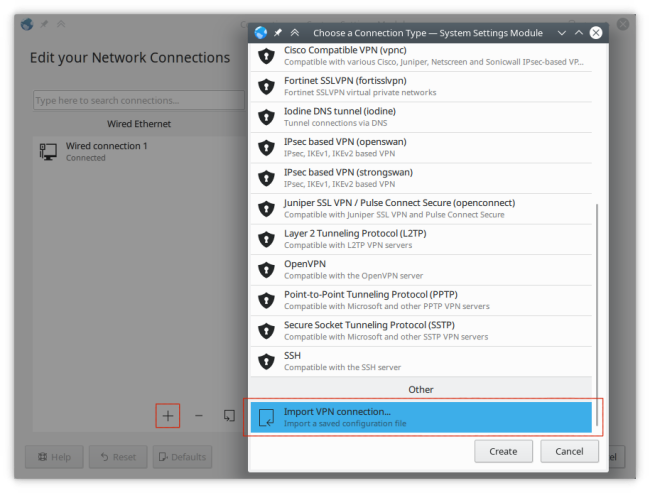Click Defaults in the Network Connections window

tap(182, 457)
